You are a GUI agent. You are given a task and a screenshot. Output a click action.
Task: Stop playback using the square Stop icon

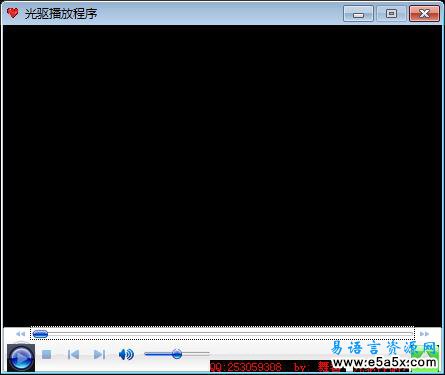[46, 354]
